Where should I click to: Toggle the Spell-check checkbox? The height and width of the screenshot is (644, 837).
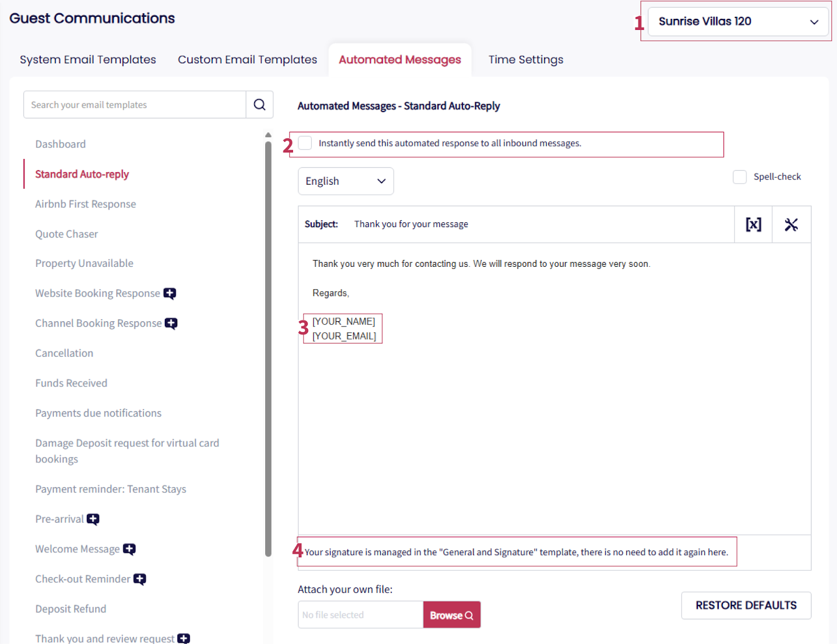point(740,177)
